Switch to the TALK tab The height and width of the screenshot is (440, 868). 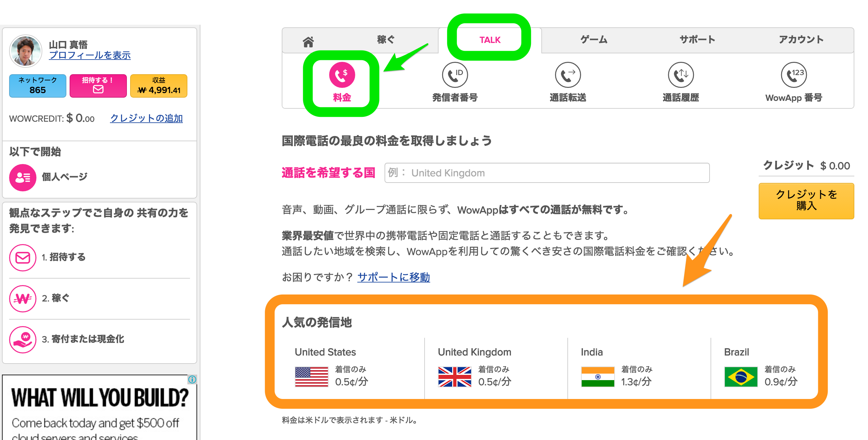(x=489, y=39)
